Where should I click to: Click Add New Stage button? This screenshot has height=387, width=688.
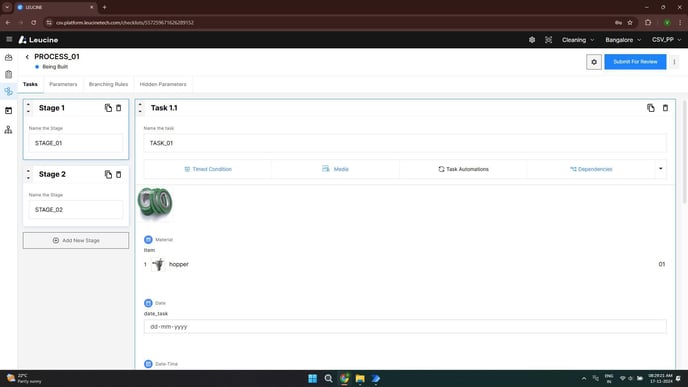76,240
